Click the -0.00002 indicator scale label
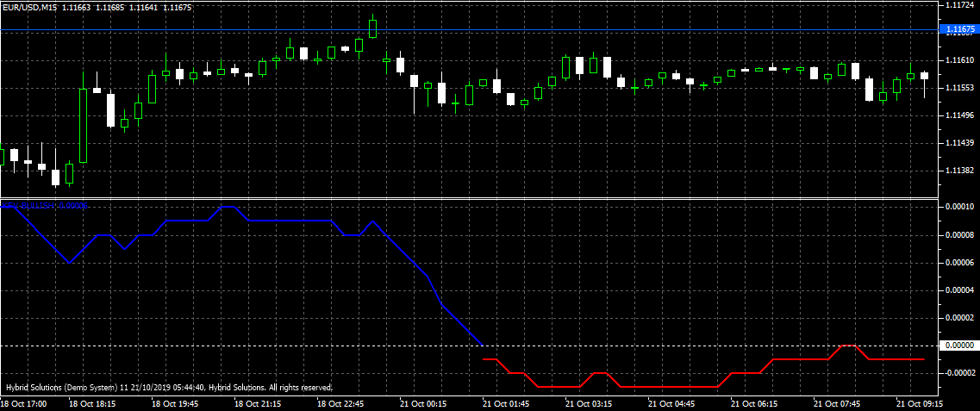 tap(958, 373)
